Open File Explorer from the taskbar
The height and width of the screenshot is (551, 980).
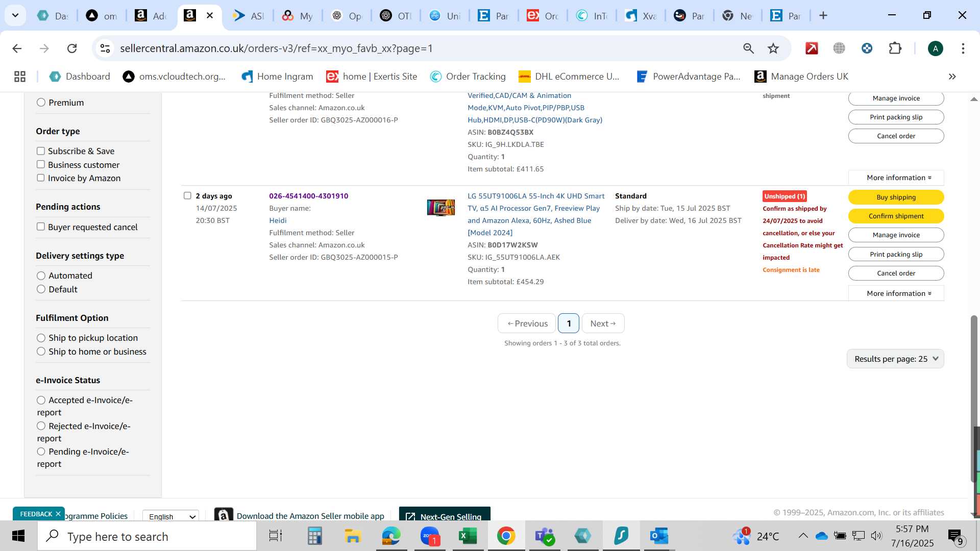pos(353,536)
